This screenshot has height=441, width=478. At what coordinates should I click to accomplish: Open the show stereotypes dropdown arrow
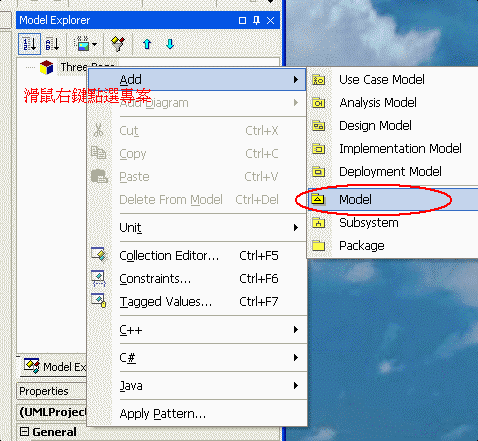coord(95,44)
